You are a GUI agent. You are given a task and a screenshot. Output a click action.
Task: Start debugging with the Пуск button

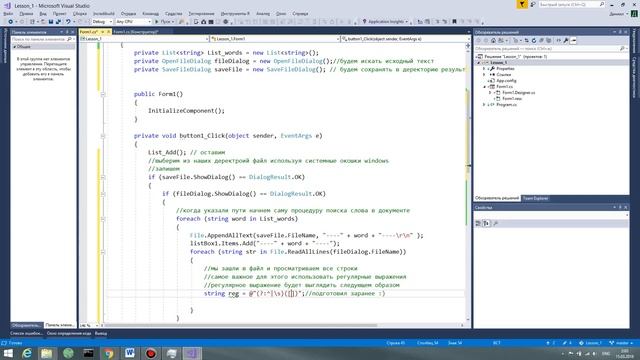click(x=164, y=22)
